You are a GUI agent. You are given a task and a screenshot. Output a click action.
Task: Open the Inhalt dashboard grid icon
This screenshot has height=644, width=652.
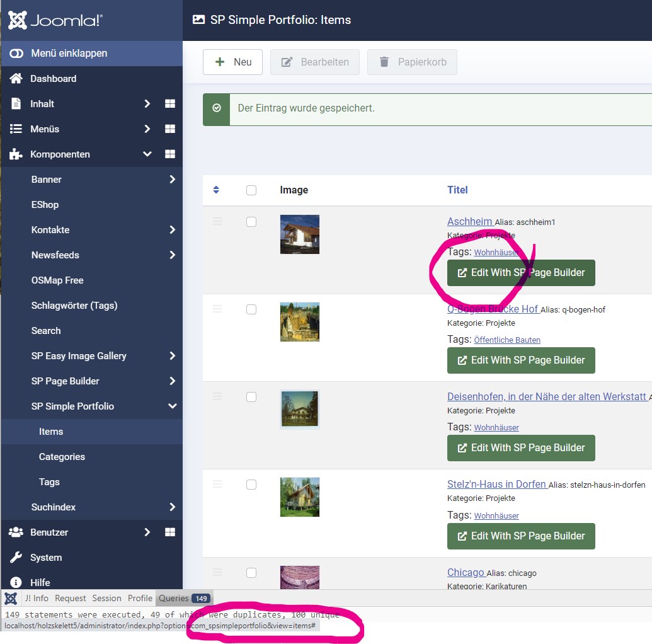169,104
